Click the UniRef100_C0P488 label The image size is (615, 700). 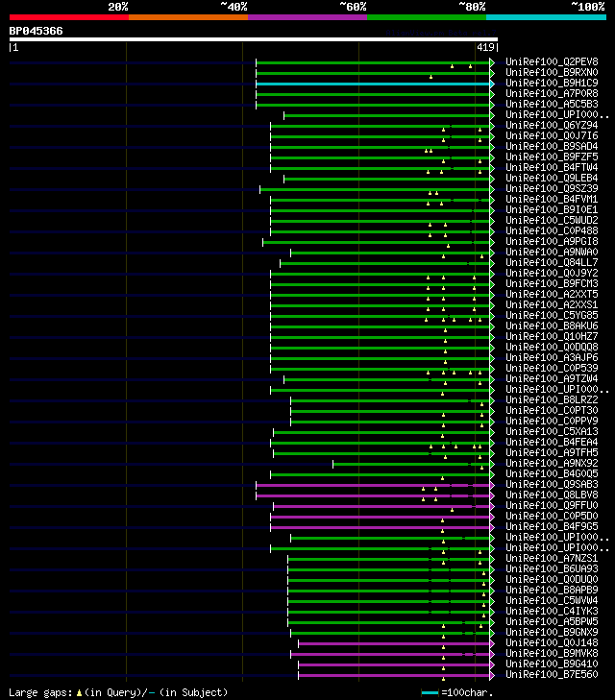pyautogui.click(x=552, y=230)
